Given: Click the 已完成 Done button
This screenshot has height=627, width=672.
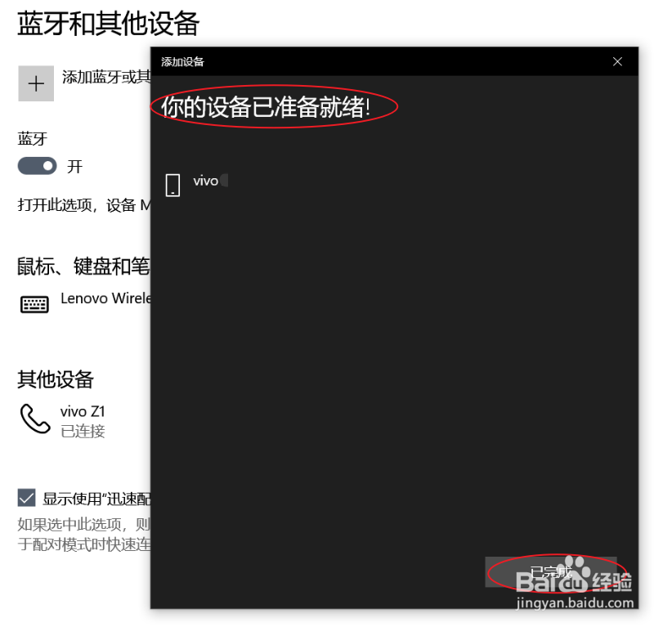Looking at the screenshot, I should 551,571.
